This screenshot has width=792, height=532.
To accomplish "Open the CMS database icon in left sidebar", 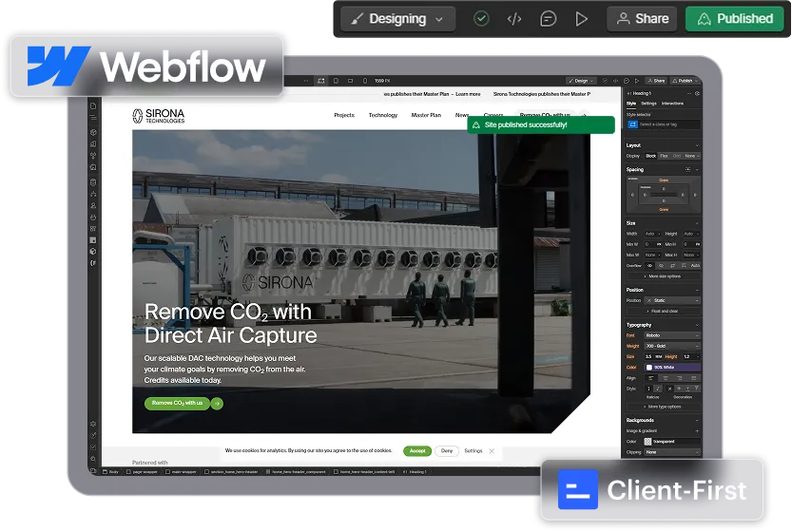I will pyautogui.click(x=93, y=182).
